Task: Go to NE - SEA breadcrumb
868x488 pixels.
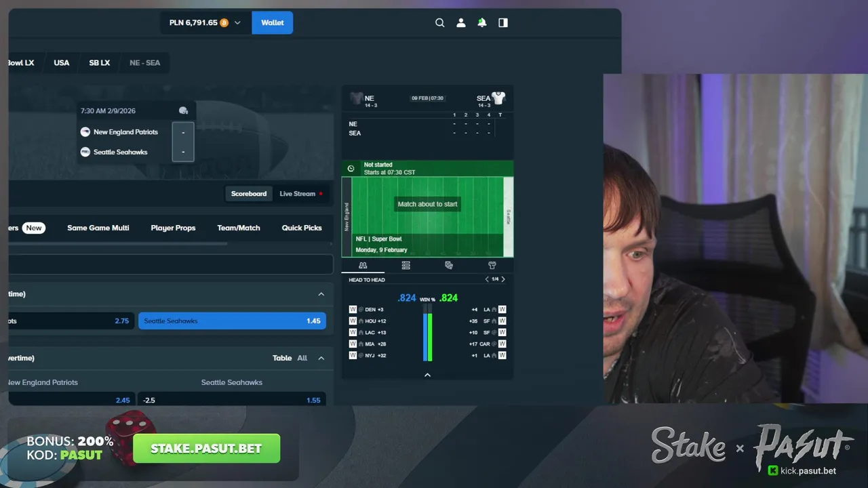Action: point(145,62)
